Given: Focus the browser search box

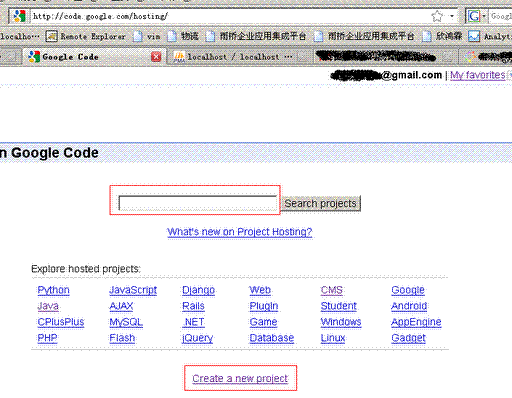Looking at the screenshot, I should point(500,16).
